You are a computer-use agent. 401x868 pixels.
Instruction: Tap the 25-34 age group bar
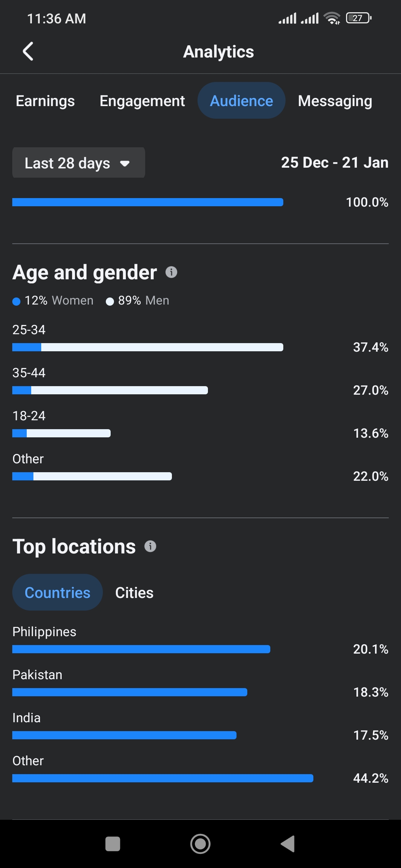tap(148, 347)
